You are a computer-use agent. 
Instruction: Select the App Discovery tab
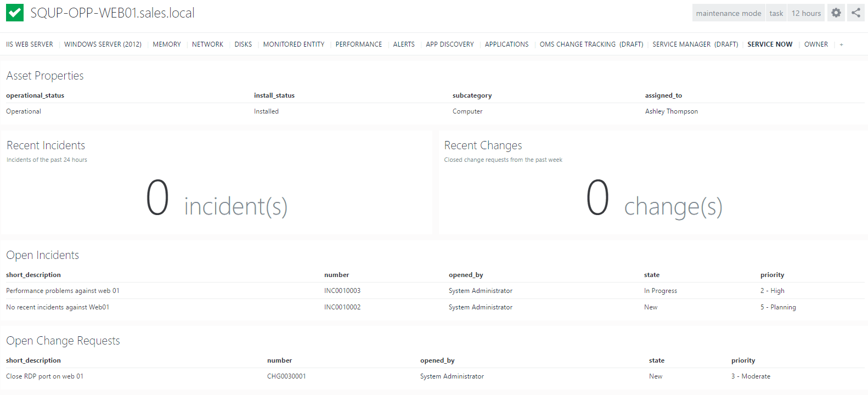coord(450,44)
